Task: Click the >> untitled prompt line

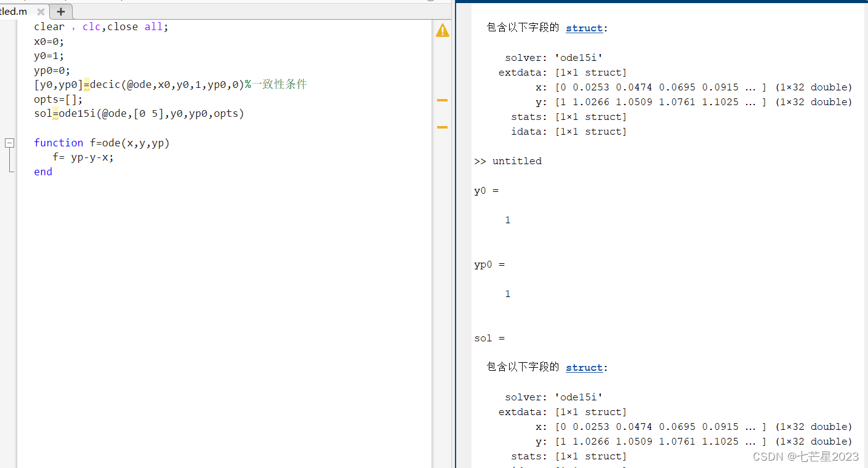Action: tap(508, 161)
